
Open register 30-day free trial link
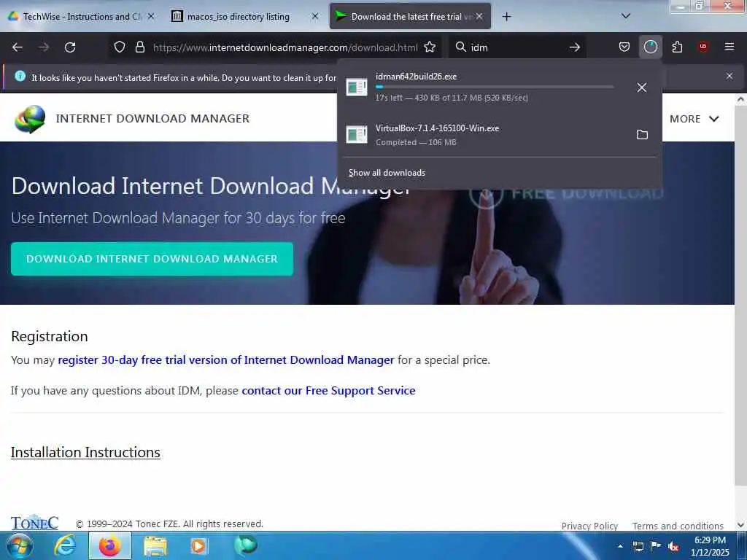[226, 360]
